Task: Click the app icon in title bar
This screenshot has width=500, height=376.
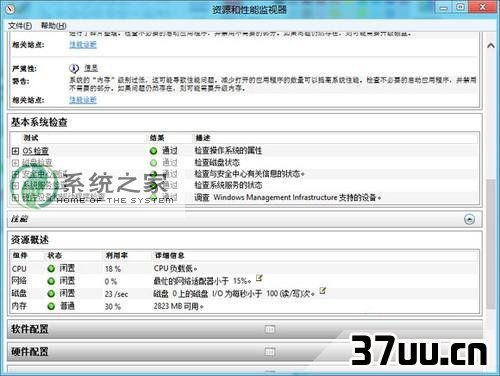Action: pos(10,9)
